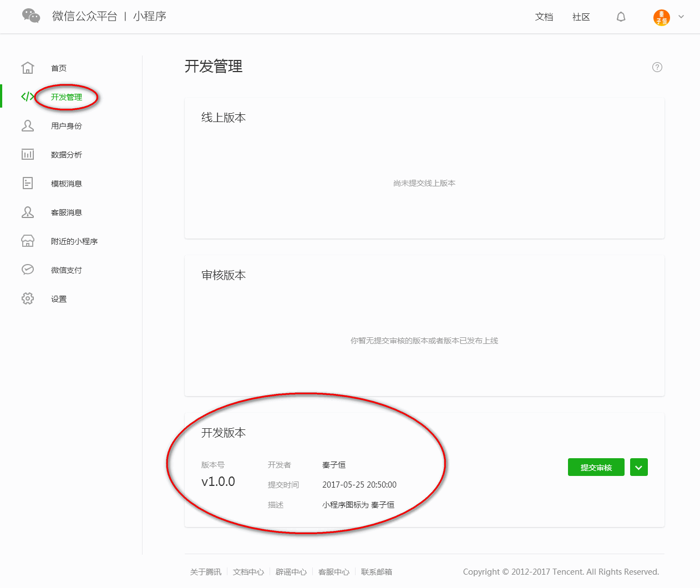
Task: Click the nearby mini program store icon
Action: pos(28,241)
